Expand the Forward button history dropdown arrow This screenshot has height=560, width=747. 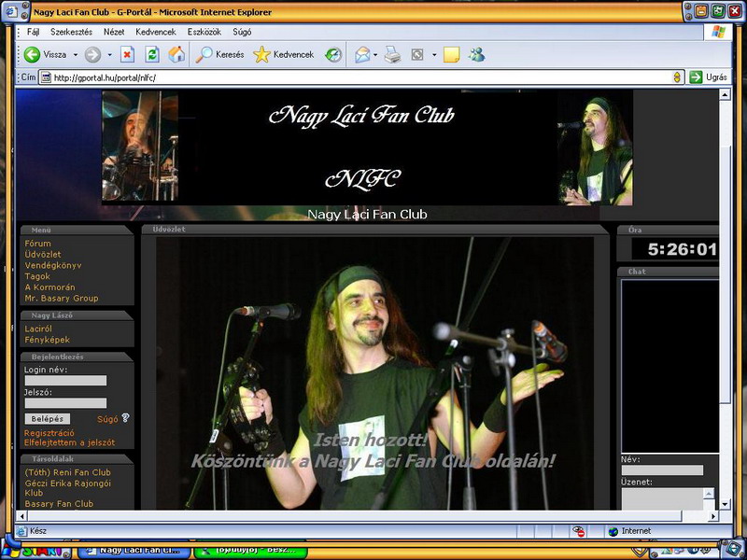click(x=108, y=55)
